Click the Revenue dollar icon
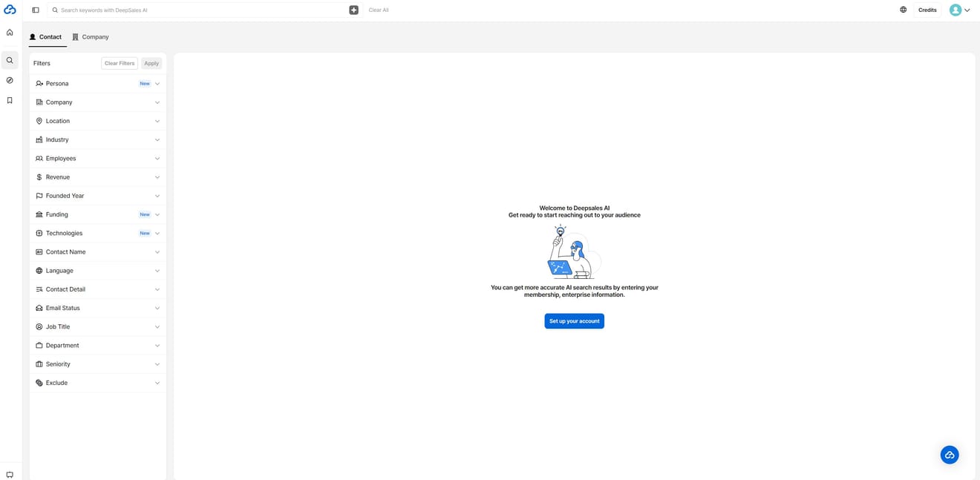This screenshot has width=980, height=480. [39, 177]
